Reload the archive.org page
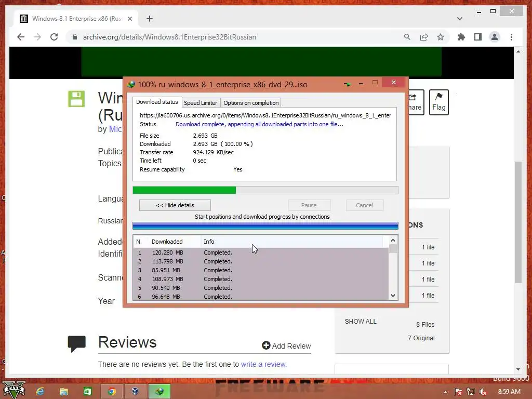The image size is (532, 399). click(54, 37)
